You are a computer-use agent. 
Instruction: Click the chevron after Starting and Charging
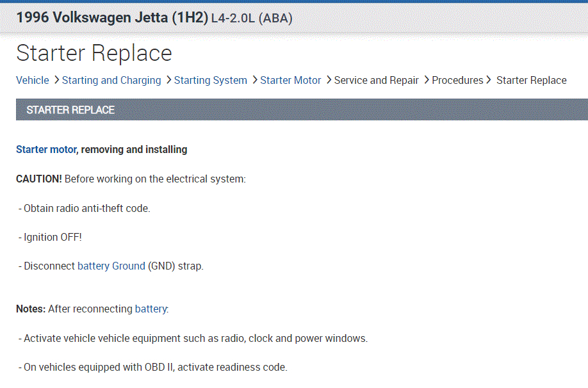coord(168,80)
